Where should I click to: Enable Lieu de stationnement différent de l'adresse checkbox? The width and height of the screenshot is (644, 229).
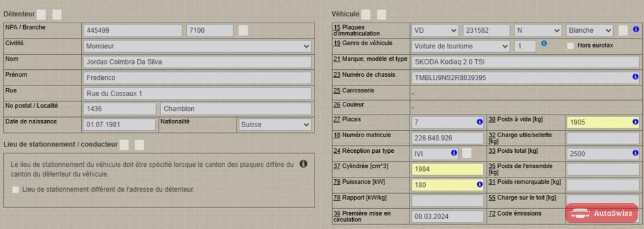click(16, 189)
